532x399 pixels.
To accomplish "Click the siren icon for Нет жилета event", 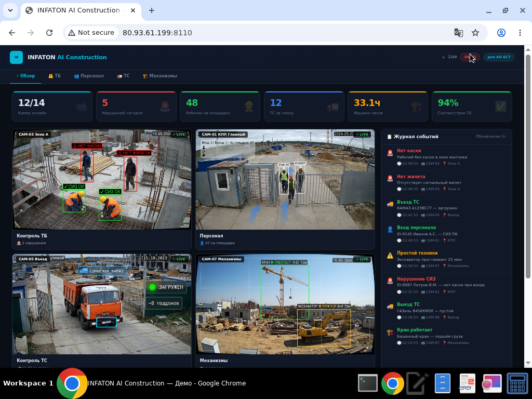I will [390, 179].
